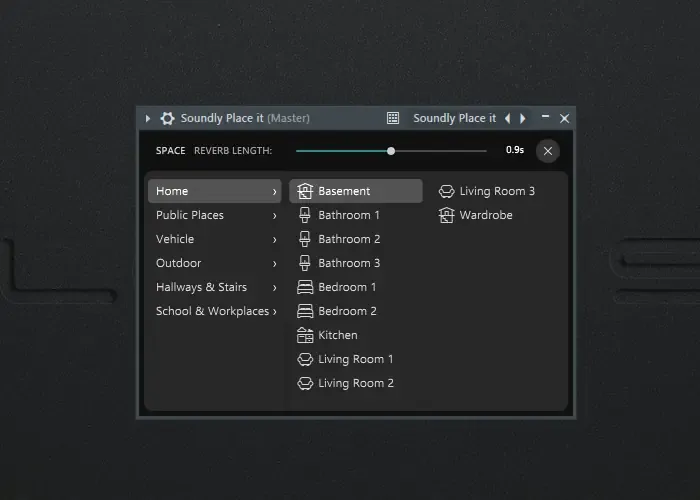
Task: Choose the Living Room 1 space
Action: (x=356, y=359)
